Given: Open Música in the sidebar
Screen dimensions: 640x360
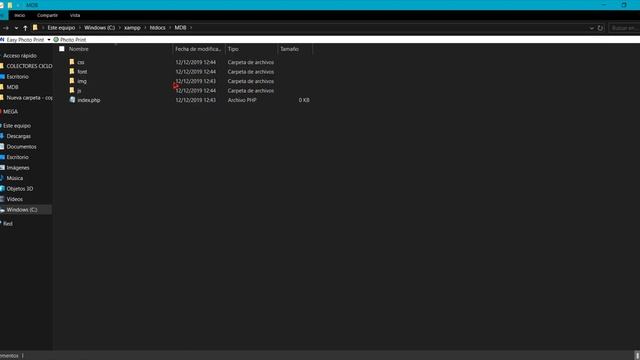Looking at the screenshot, I should [x=15, y=178].
